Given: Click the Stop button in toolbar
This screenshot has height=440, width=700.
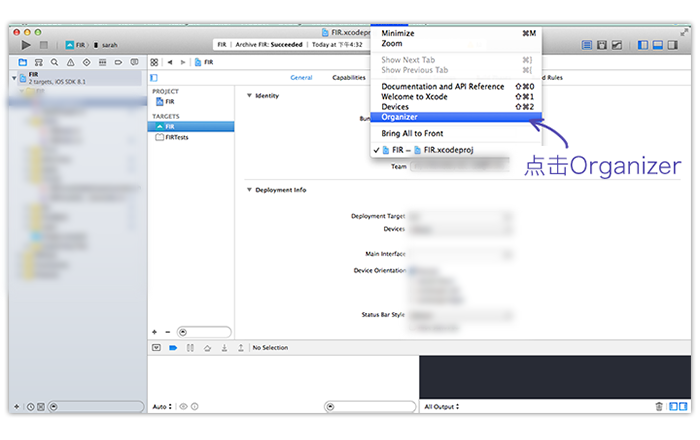Looking at the screenshot, I should click(44, 45).
